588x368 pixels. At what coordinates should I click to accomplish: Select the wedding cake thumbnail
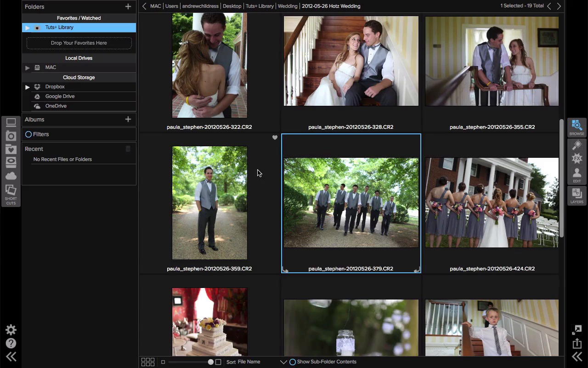click(209, 322)
